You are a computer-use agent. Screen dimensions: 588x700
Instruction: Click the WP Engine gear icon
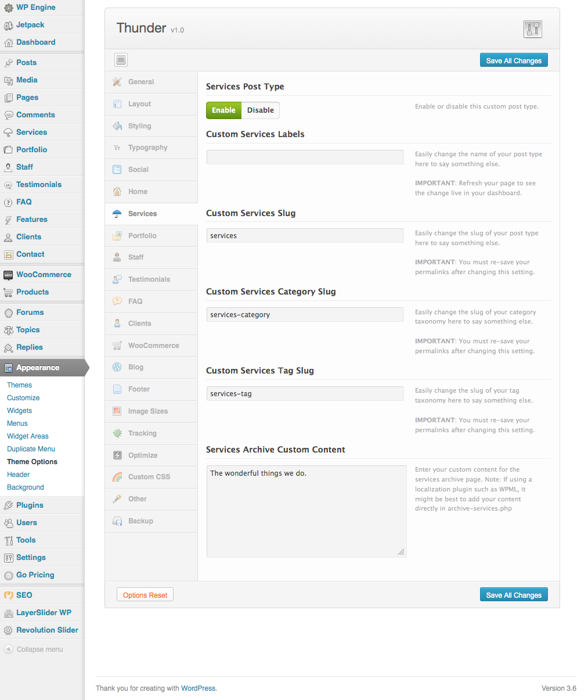[8, 8]
